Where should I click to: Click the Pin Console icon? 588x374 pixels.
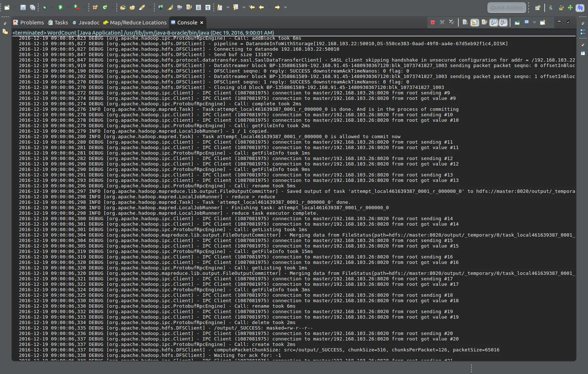[517, 23]
